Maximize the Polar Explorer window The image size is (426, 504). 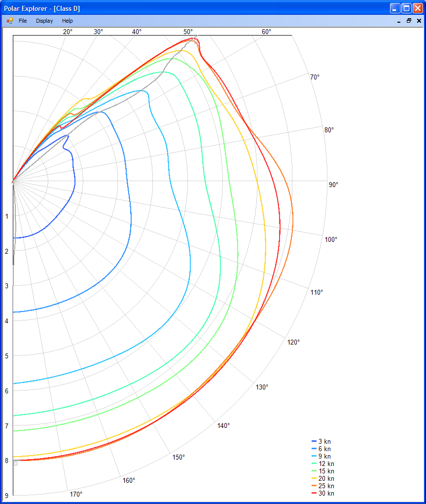406,8
